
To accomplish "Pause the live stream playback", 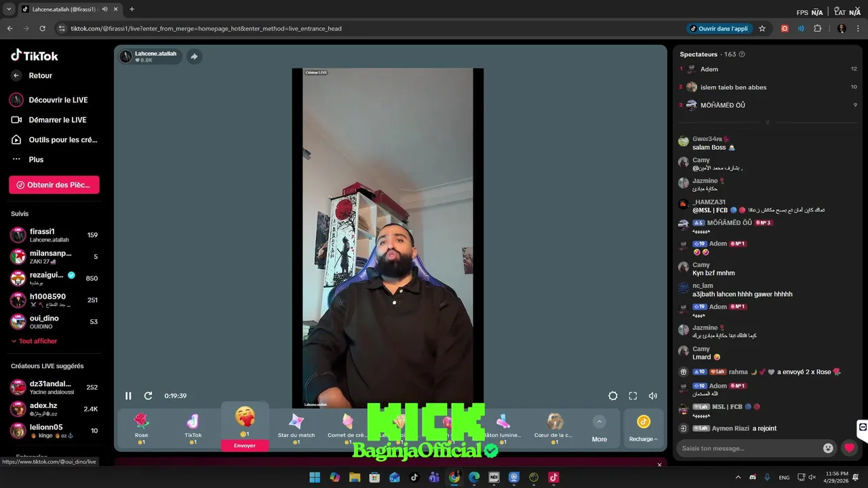I will point(128,396).
